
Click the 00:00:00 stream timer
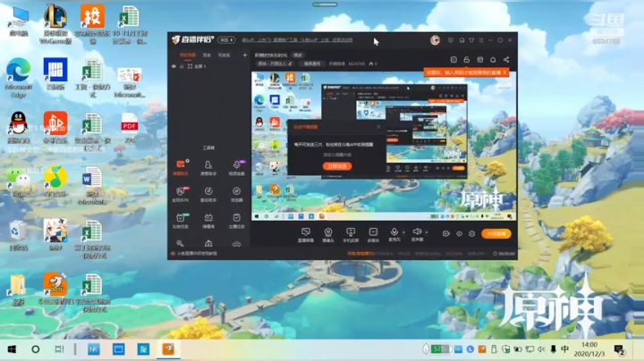(504, 254)
